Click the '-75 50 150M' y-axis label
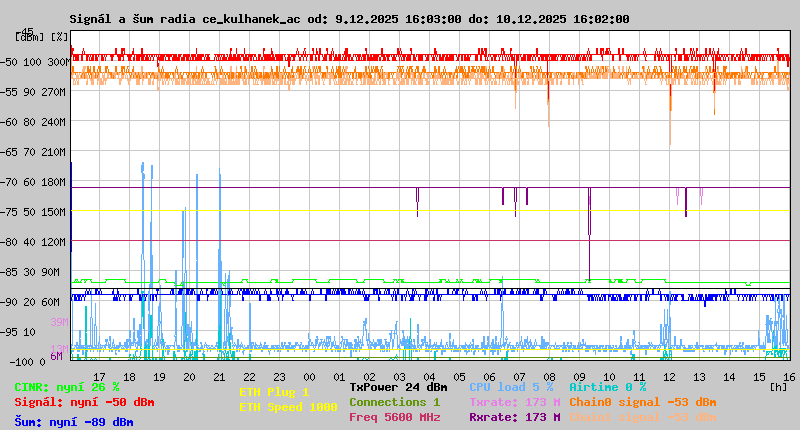 [33, 212]
